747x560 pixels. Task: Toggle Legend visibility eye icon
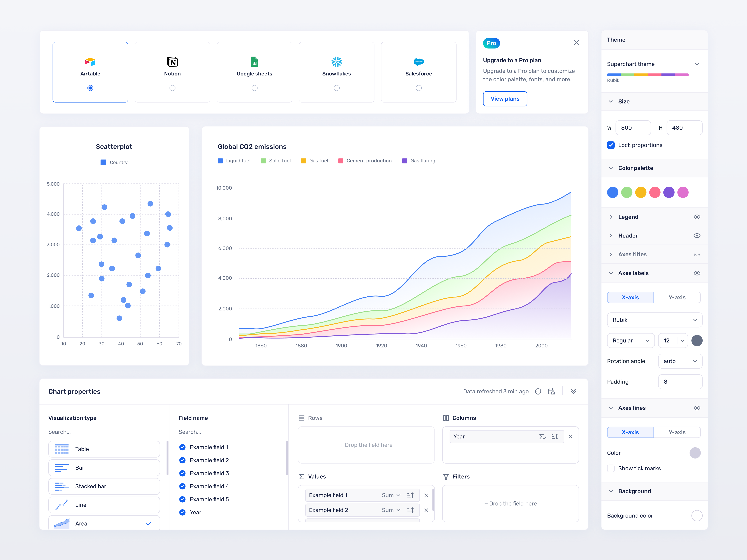coord(697,217)
